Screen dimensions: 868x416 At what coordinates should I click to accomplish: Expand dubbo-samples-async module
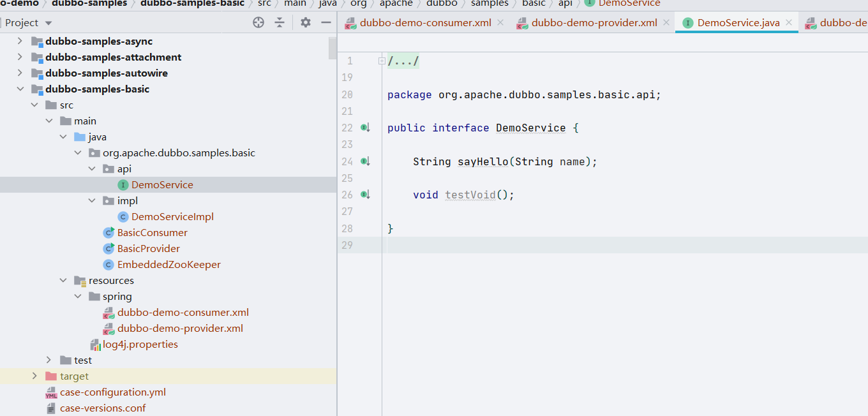coord(20,41)
